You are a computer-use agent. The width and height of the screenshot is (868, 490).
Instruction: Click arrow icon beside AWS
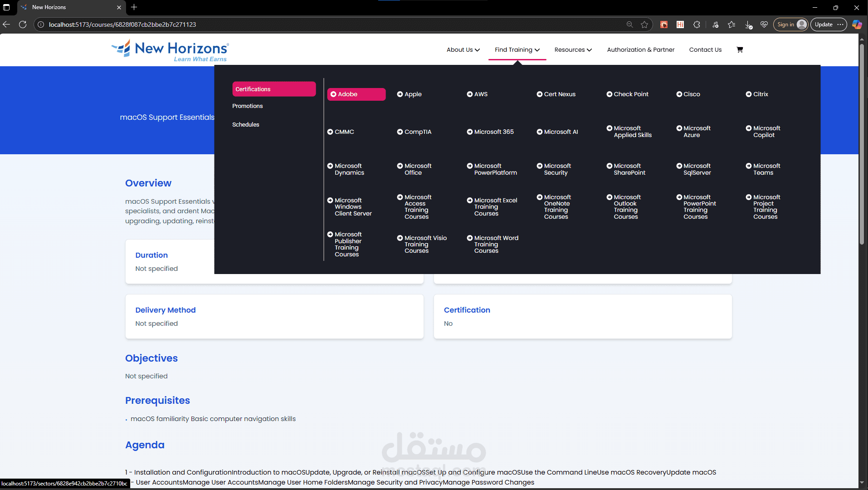[x=470, y=94]
